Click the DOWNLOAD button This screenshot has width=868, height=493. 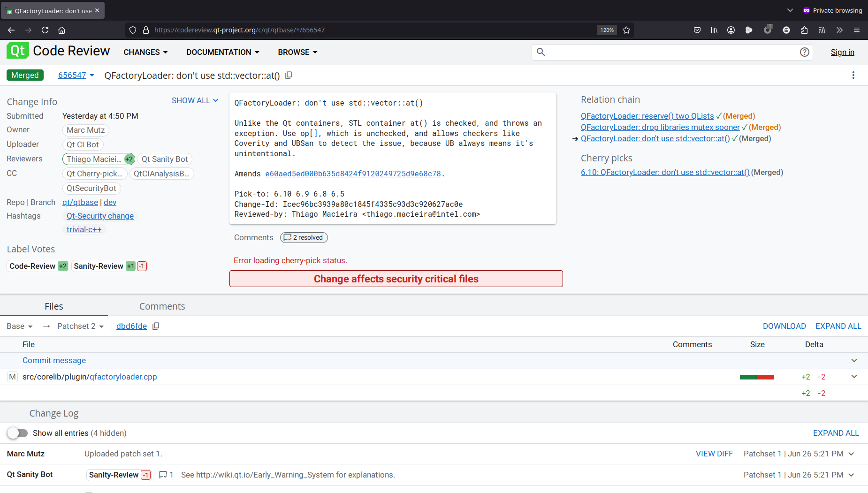784,326
